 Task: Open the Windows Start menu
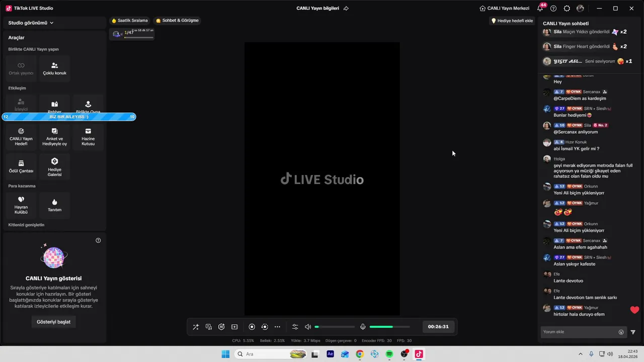point(225,354)
